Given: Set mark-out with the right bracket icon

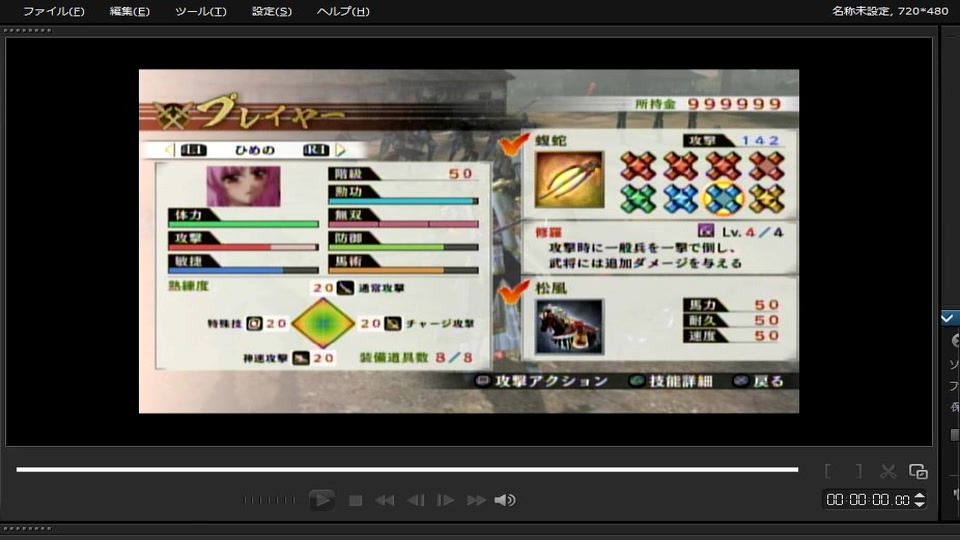Looking at the screenshot, I should tap(859, 471).
